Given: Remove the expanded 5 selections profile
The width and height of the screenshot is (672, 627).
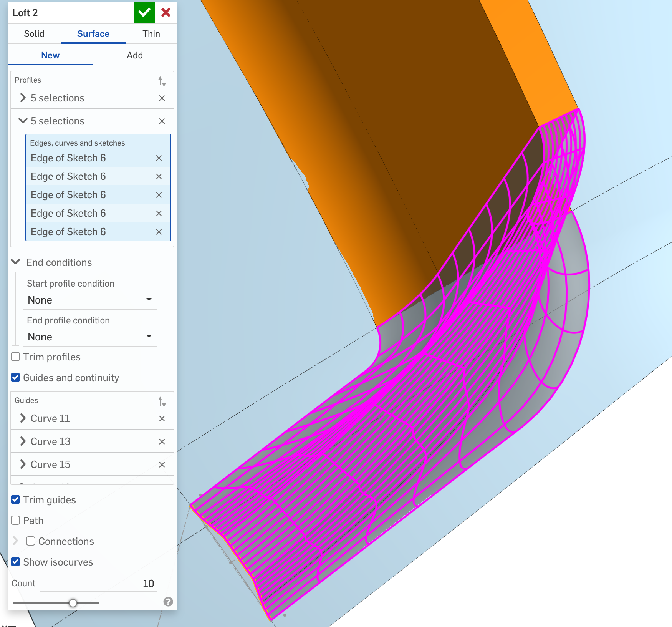Looking at the screenshot, I should point(162,121).
